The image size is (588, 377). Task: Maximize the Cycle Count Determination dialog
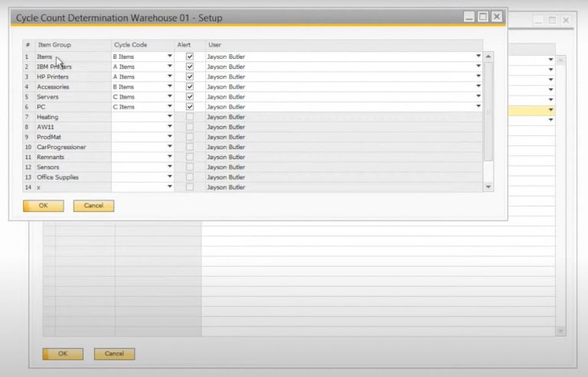(483, 17)
